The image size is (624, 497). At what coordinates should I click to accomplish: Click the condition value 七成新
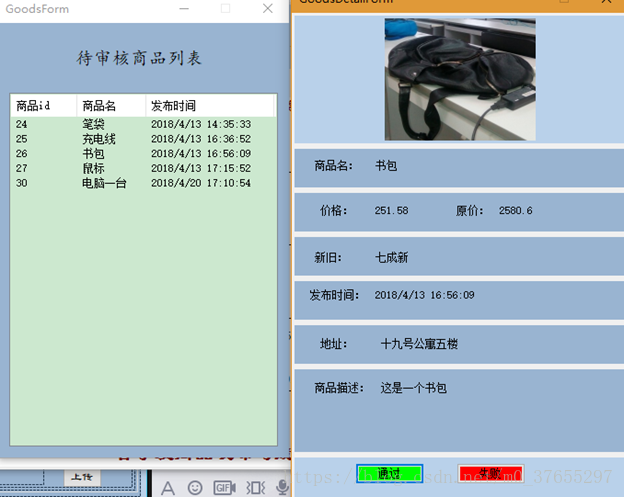[392, 257]
